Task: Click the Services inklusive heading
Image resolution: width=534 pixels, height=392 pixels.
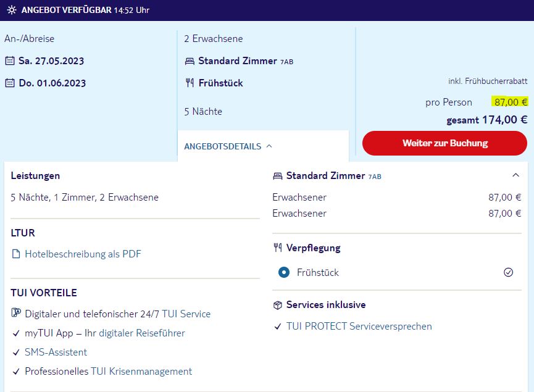Action: click(326, 305)
